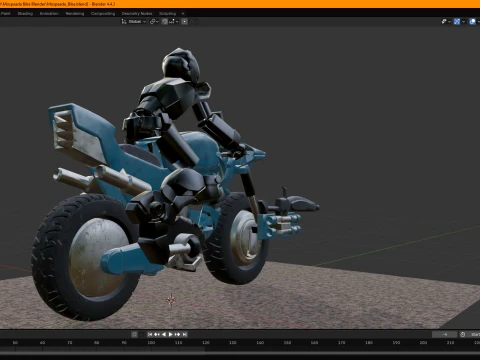
Task: Open the transform pivot point dropdown
Action: (x=154, y=22)
